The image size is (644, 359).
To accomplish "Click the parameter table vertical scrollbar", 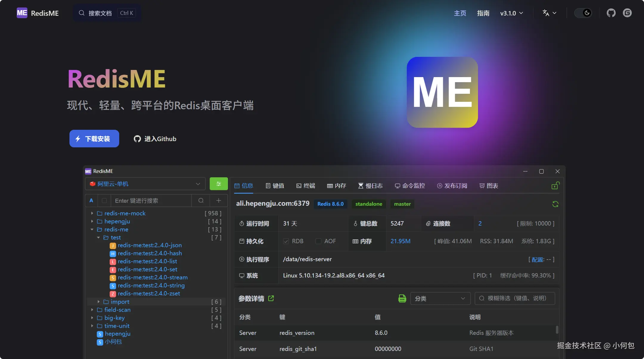I will pos(557,330).
